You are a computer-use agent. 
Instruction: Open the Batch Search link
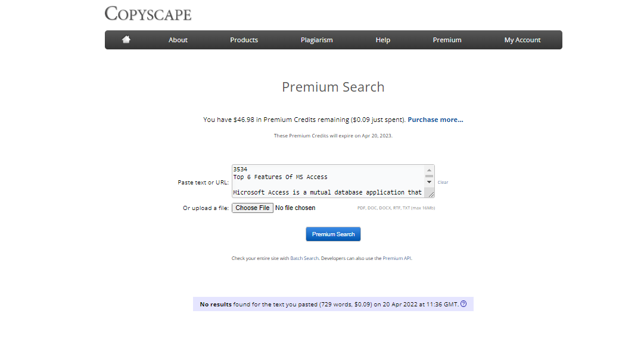[x=304, y=258]
